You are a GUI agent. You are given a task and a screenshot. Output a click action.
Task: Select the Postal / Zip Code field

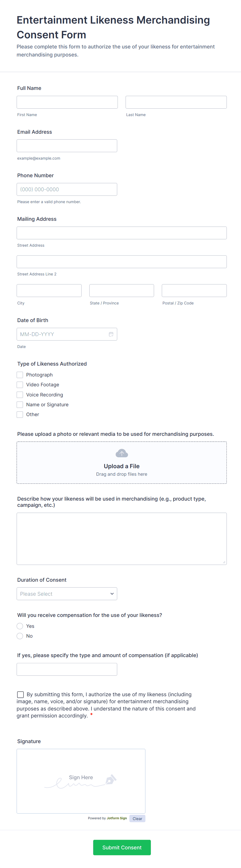coord(194,290)
